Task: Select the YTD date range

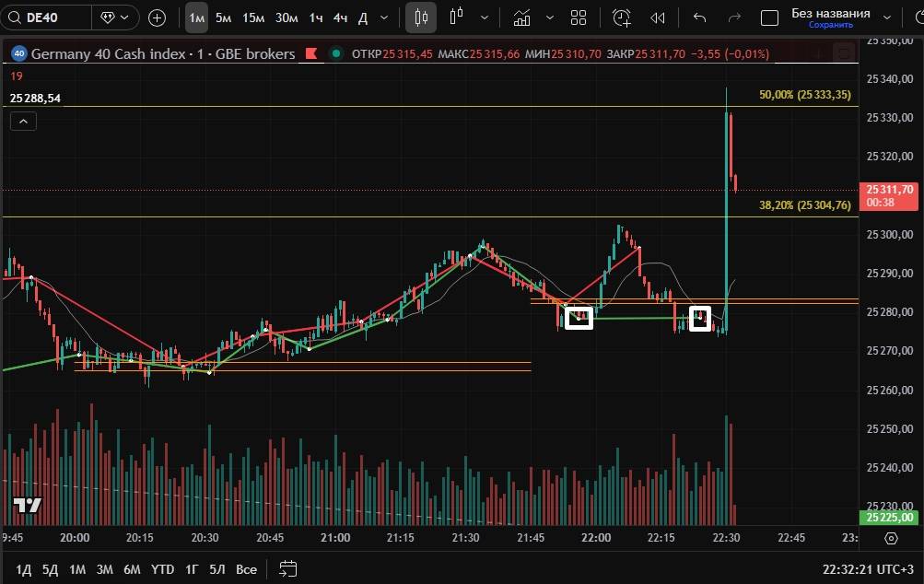Action: point(163,569)
